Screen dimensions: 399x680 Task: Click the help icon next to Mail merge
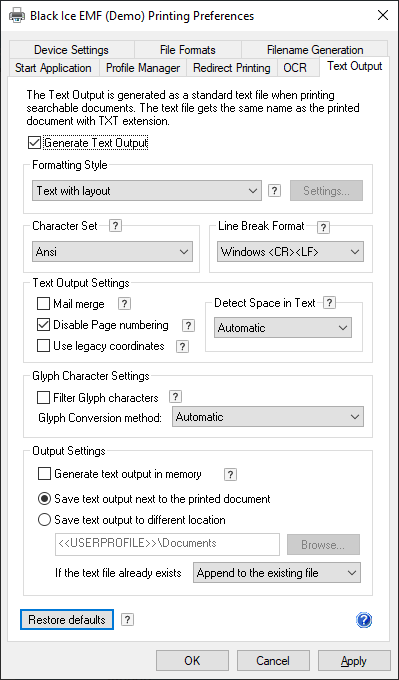124,304
